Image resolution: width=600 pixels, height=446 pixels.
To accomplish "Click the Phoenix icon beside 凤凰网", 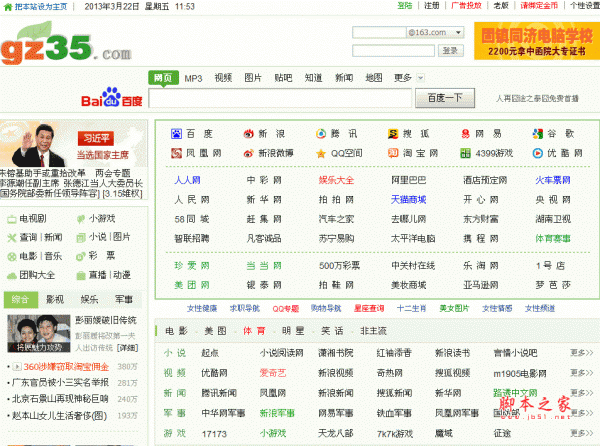I will tap(176, 153).
